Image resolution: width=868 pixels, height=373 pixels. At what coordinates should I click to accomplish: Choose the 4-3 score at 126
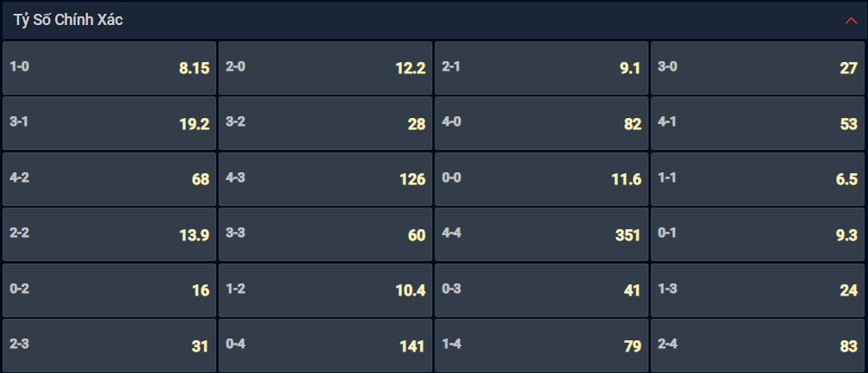(x=325, y=179)
